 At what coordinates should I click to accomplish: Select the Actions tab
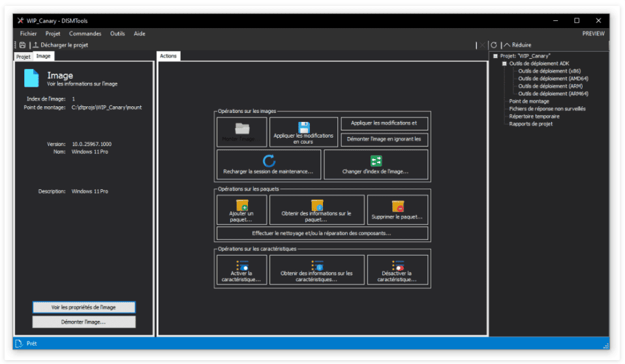pos(168,56)
